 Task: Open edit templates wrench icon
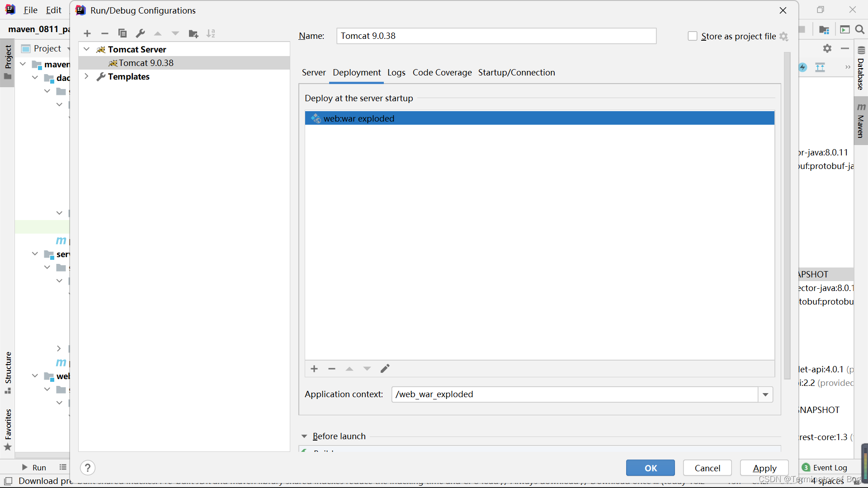[x=140, y=33]
